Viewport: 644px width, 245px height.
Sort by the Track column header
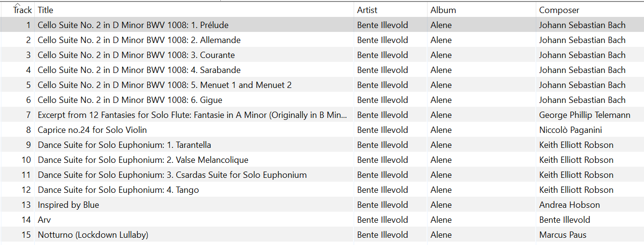(22, 10)
